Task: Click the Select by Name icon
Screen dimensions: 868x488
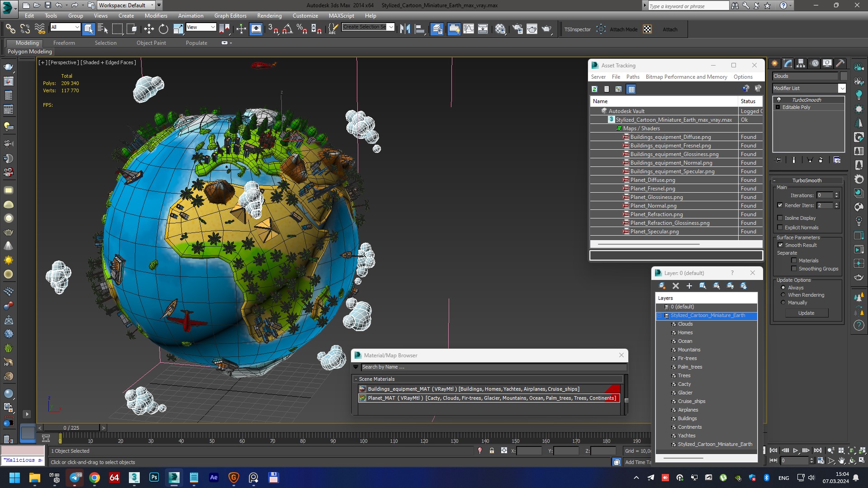Action: [103, 29]
